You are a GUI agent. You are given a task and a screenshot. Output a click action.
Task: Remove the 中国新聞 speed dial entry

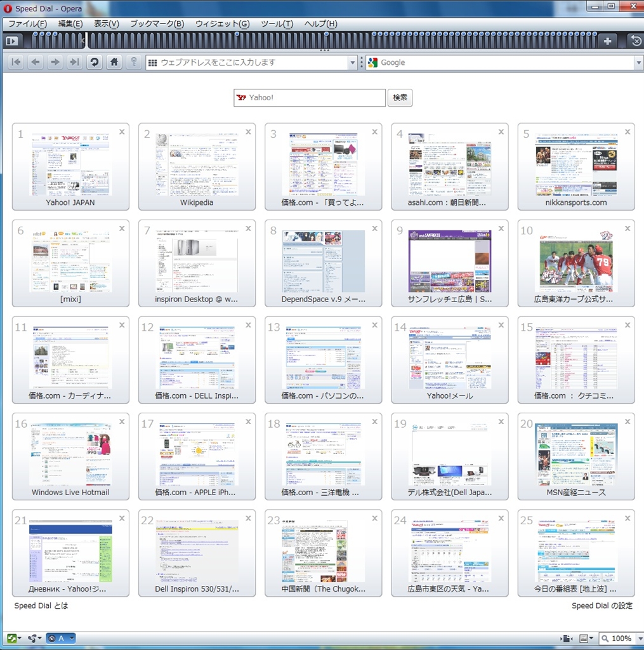374,518
